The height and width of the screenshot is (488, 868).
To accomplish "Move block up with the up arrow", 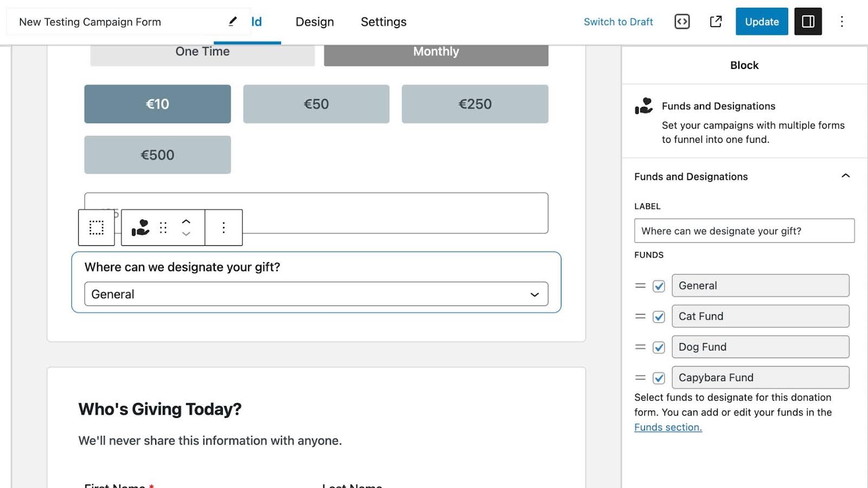I will point(186,221).
